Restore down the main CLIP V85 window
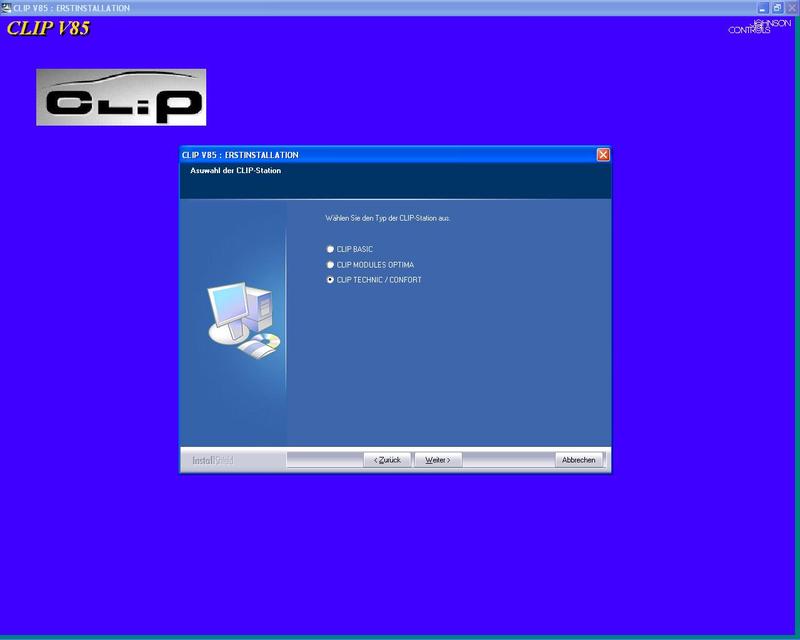 pyautogui.click(x=777, y=7)
